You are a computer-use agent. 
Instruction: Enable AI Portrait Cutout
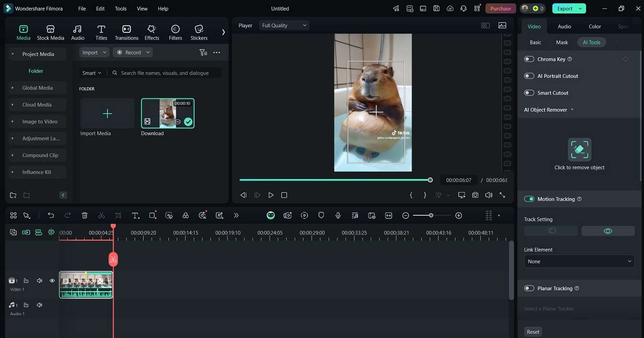(x=529, y=76)
